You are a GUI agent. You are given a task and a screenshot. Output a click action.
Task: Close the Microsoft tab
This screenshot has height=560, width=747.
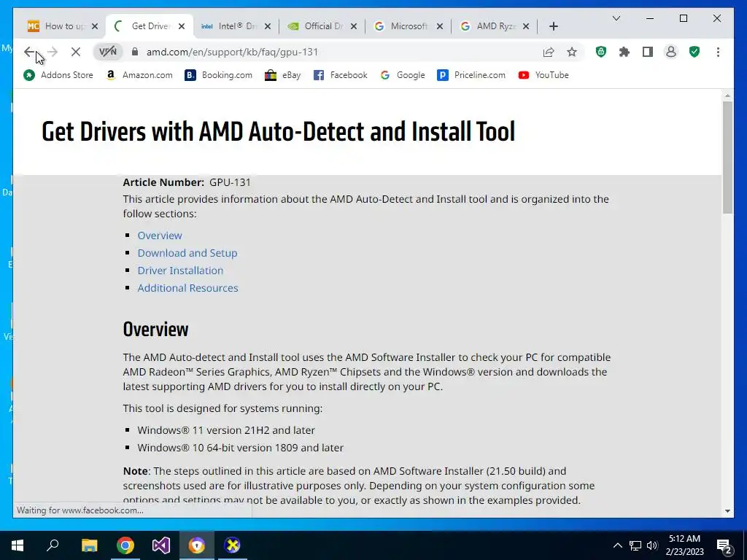pos(440,26)
